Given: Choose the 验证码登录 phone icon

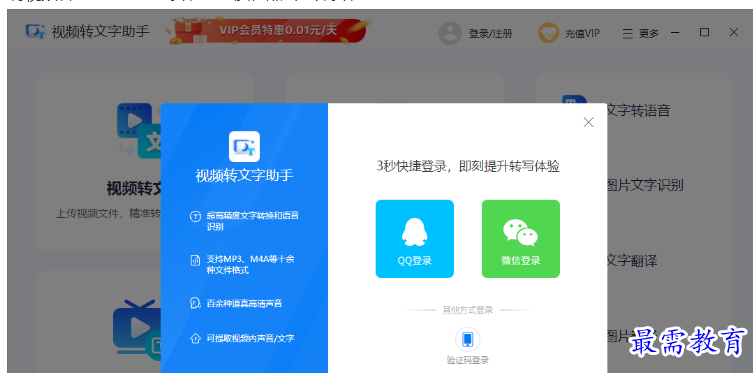Looking at the screenshot, I should 467,339.
